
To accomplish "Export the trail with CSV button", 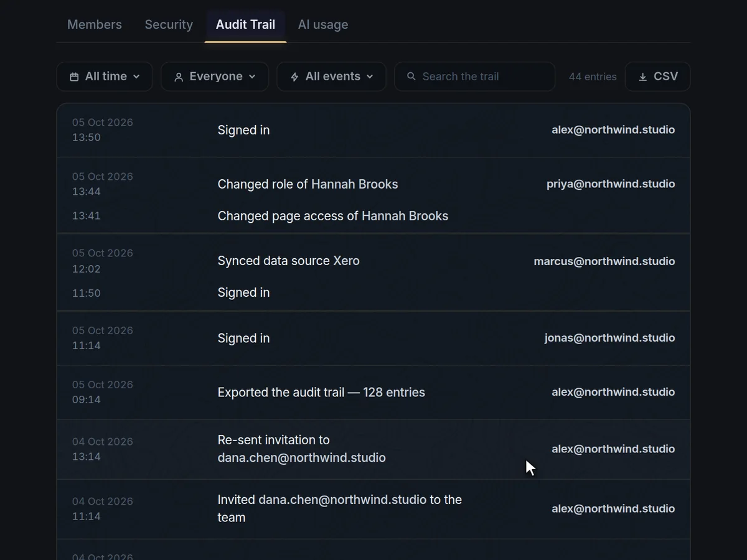I will [x=657, y=77].
